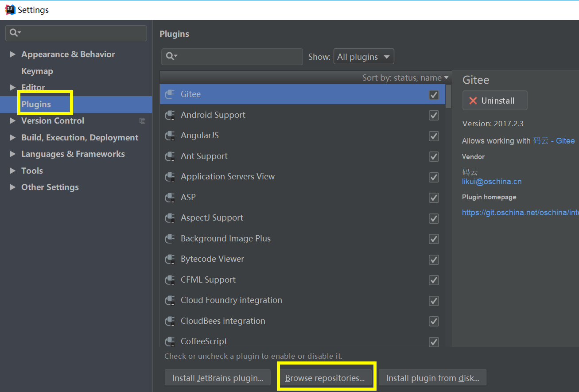Image resolution: width=579 pixels, height=392 pixels.
Task: Select the Bytecode Viewer plugin row
Action: point(303,259)
